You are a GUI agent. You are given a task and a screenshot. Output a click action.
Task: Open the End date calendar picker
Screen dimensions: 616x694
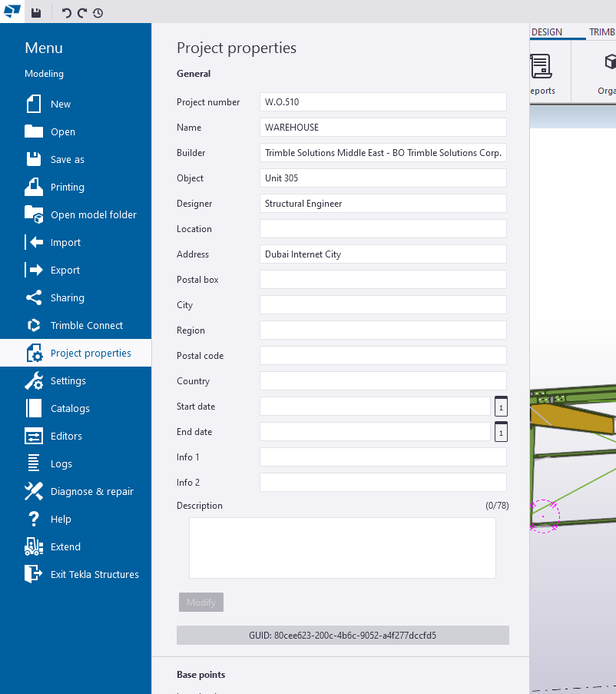(x=501, y=431)
